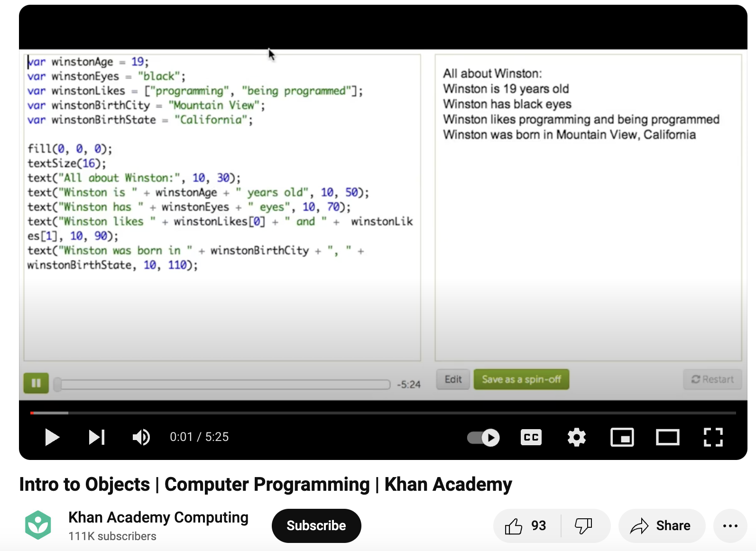Share this video
Screen dimensions: 756x551
coord(662,525)
